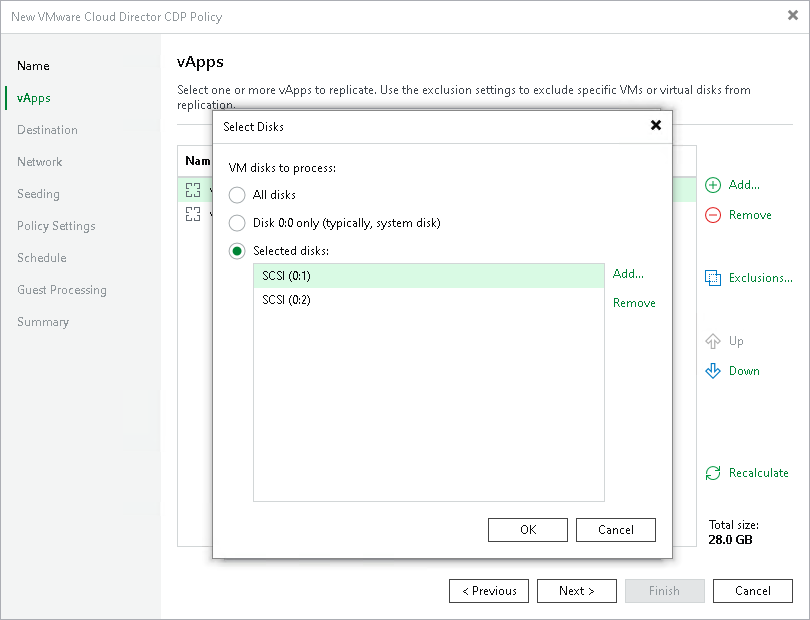Select the All disks radio option

click(237, 195)
